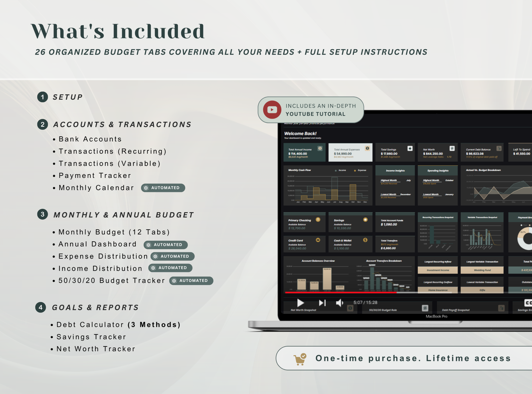532x394 pixels.
Task: Click the Wedding Fund cell
Action: point(482,270)
